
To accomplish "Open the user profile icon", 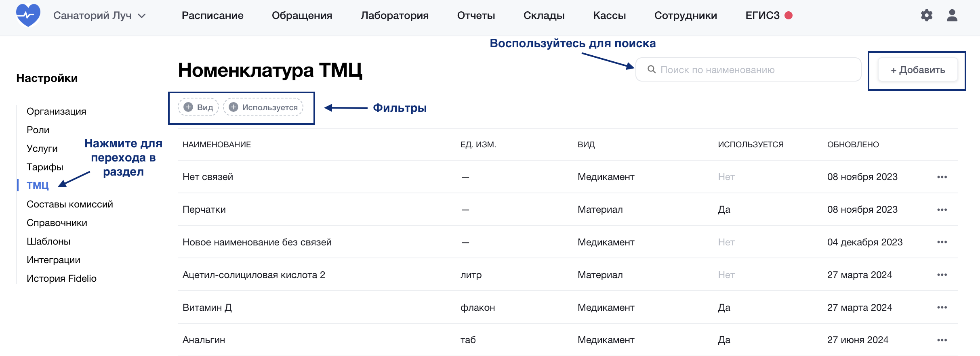I will pos(952,15).
